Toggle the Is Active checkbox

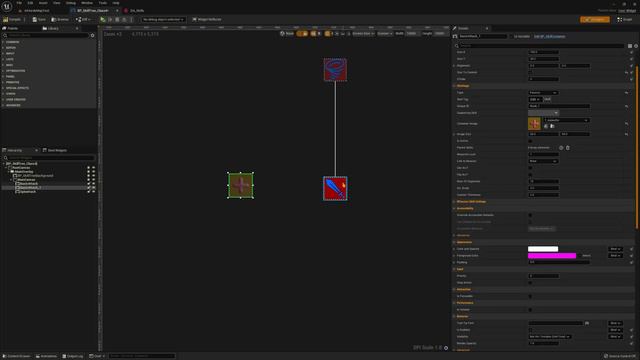(530, 141)
